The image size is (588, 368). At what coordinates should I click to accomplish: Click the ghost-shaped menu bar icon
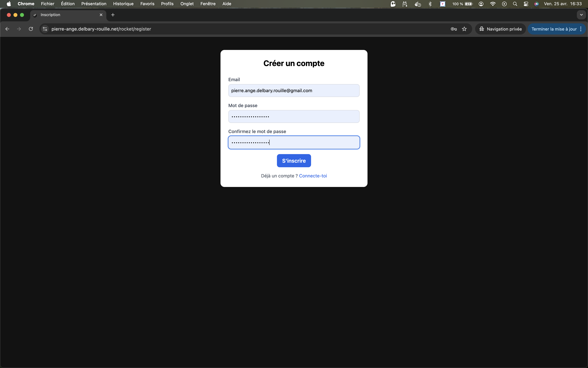pyautogui.click(x=393, y=4)
